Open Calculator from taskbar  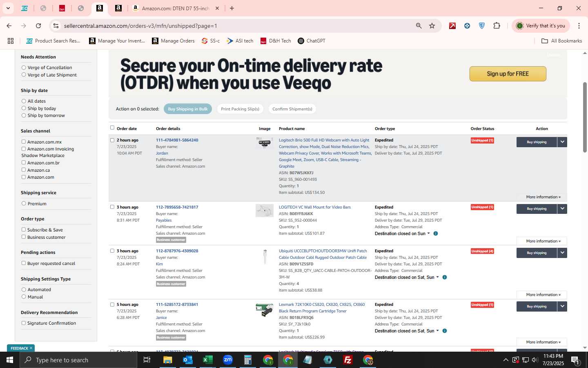[x=247, y=360]
